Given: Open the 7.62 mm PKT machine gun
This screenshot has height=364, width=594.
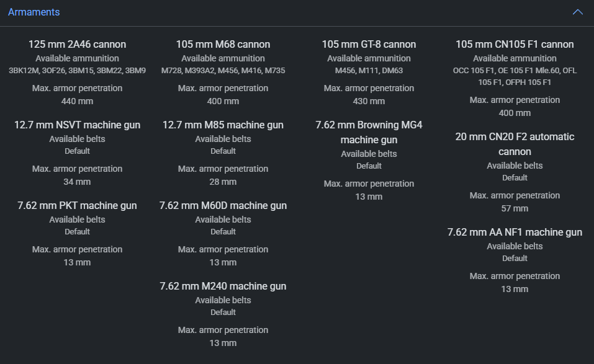Looking at the screenshot, I should (x=77, y=206).
